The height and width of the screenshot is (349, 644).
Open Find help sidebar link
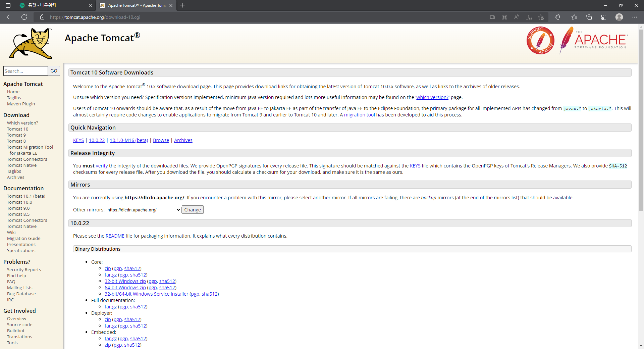tap(16, 276)
